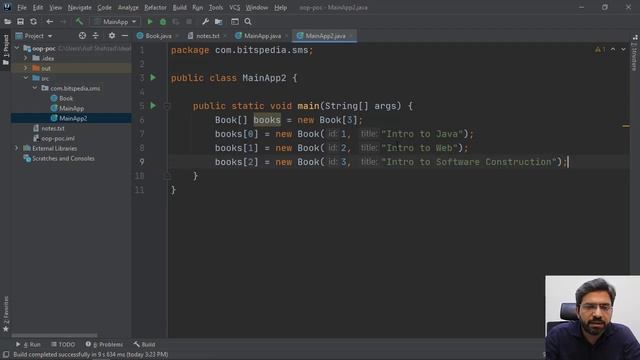Open the Tools menu

tap(216, 7)
